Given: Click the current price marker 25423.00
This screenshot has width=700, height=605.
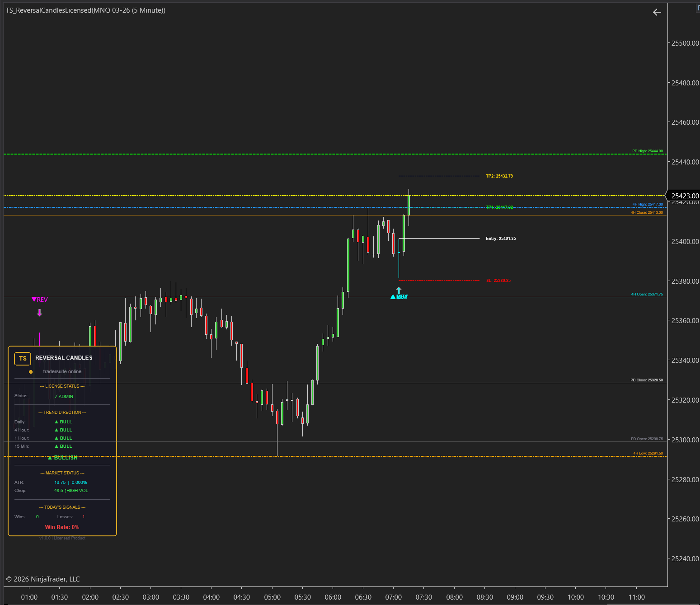Looking at the screenshot, I should click(x=683, y=196).
